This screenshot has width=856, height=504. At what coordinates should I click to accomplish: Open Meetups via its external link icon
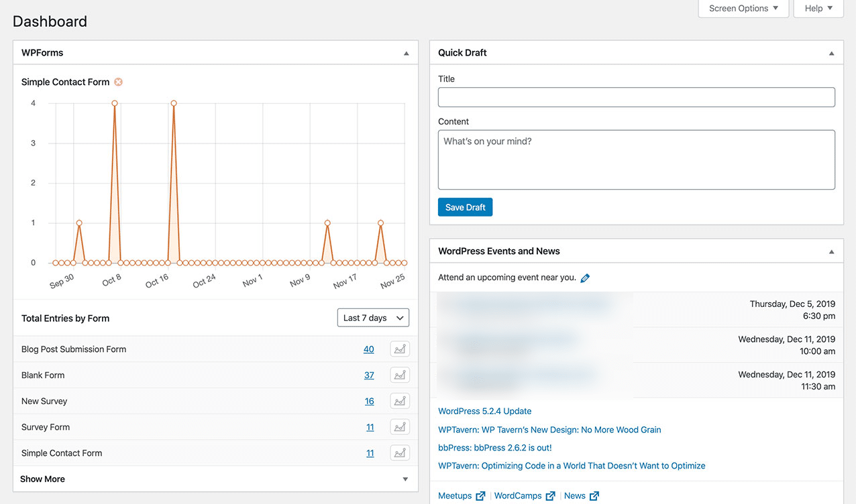coord(480,495)
